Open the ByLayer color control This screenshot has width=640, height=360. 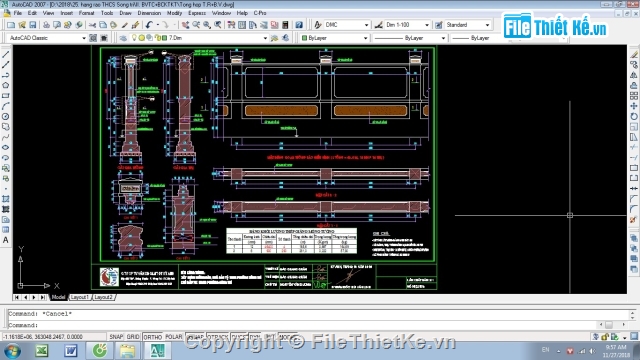[334, 38]
